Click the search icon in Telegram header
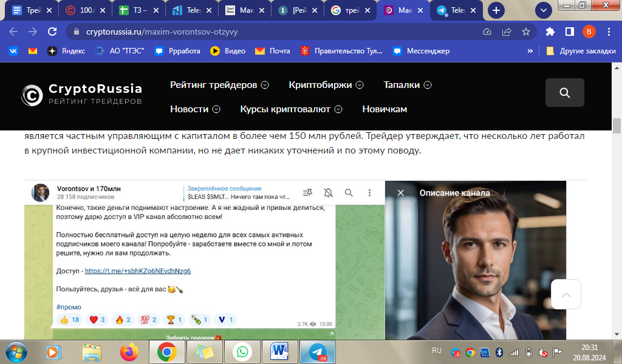This screenshot has height=364, width=622. (x=349, y=193)
